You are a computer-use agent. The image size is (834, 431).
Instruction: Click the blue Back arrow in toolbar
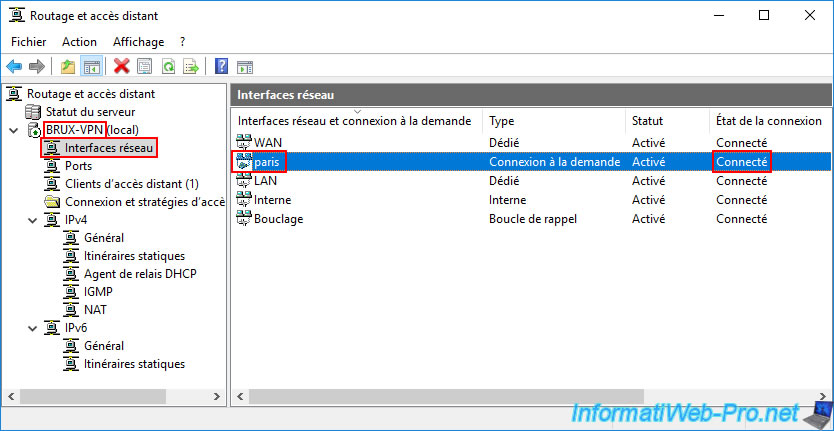(x=14, y=67)
